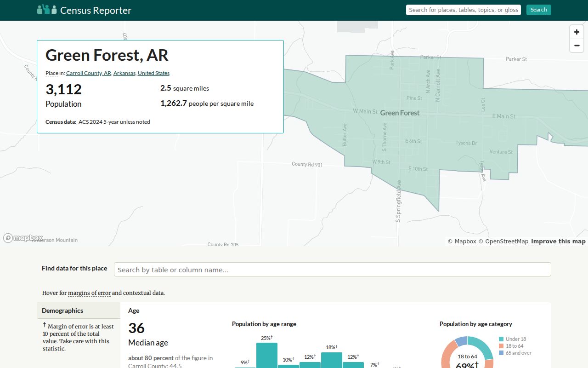
Task: Zoom in the map with plus button
Action: [x=577, y=32]
